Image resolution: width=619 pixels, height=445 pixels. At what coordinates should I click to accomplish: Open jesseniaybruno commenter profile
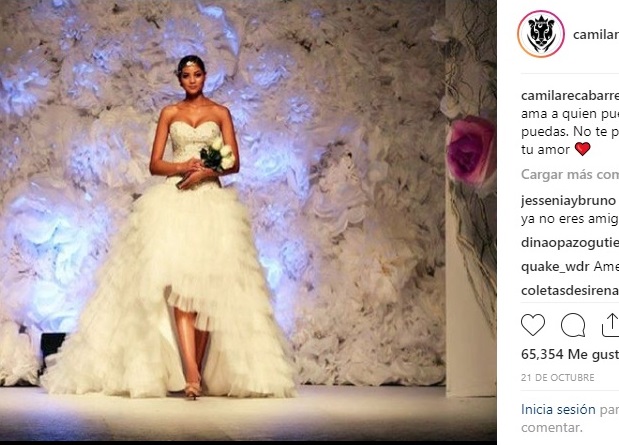[568, 201]
